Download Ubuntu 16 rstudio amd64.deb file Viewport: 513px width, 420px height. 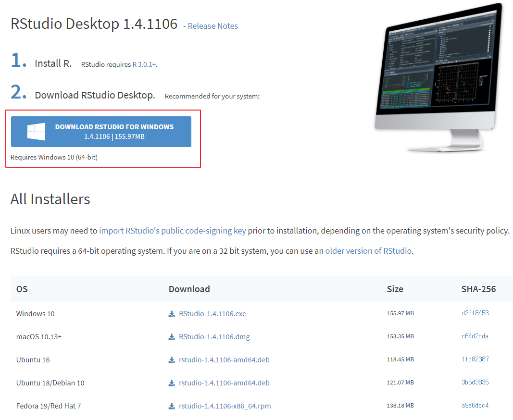[224, 360]
